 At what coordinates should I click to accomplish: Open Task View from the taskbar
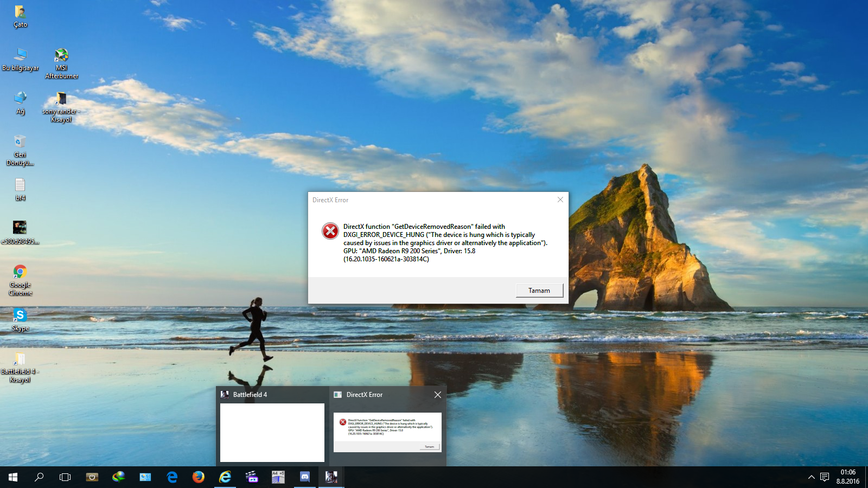click(x=65, y=477)
